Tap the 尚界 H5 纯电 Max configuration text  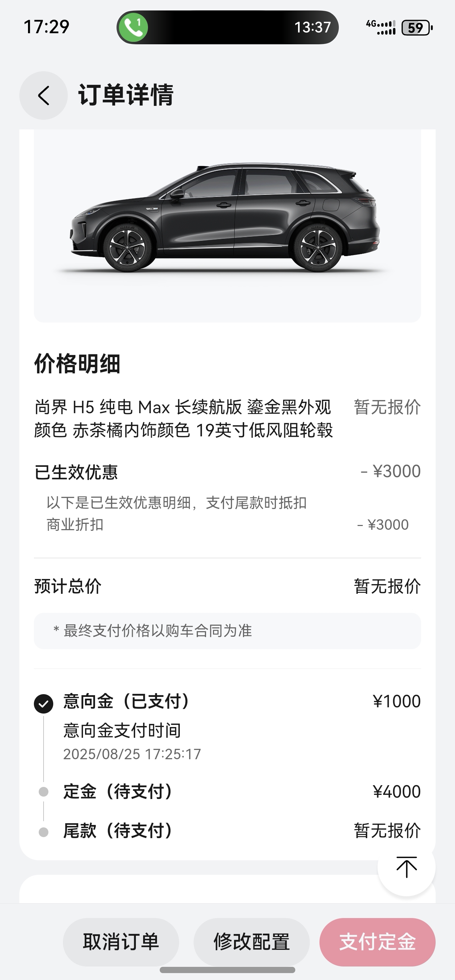[x=184, y=419]
